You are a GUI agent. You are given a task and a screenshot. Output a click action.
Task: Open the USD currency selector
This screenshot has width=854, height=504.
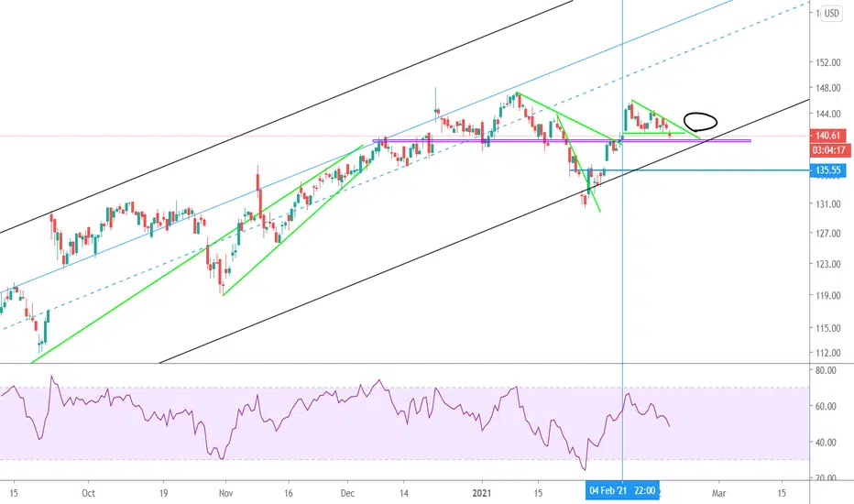[x=830, y=13]
